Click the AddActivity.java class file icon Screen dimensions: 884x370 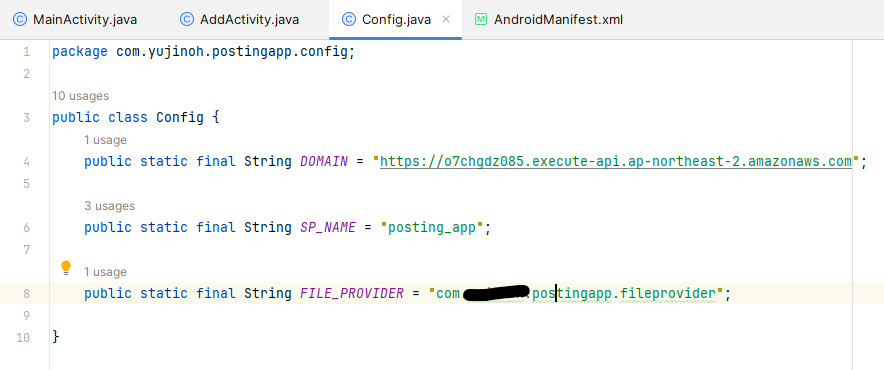(187, 20)
